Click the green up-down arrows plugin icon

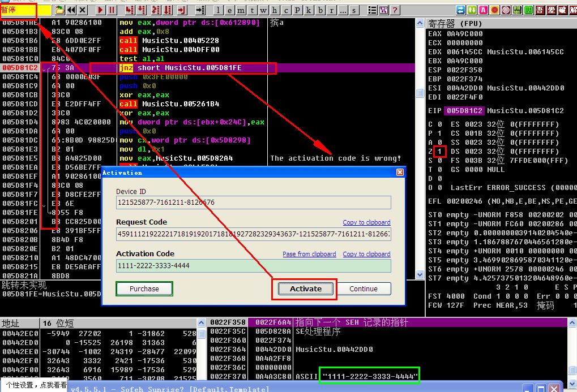(472, 10)
